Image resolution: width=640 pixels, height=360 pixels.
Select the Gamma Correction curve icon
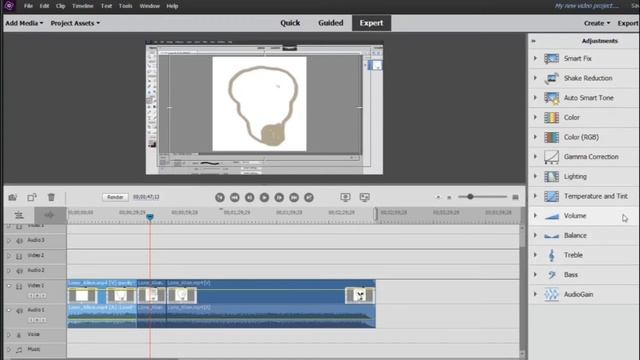pyautogui.click(x=551, y=157)
